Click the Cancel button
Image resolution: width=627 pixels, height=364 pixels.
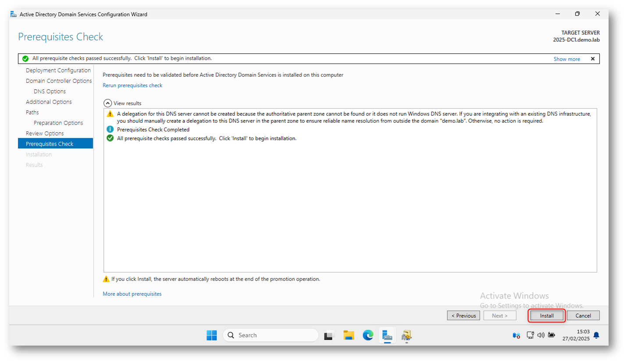pos(583,315)
